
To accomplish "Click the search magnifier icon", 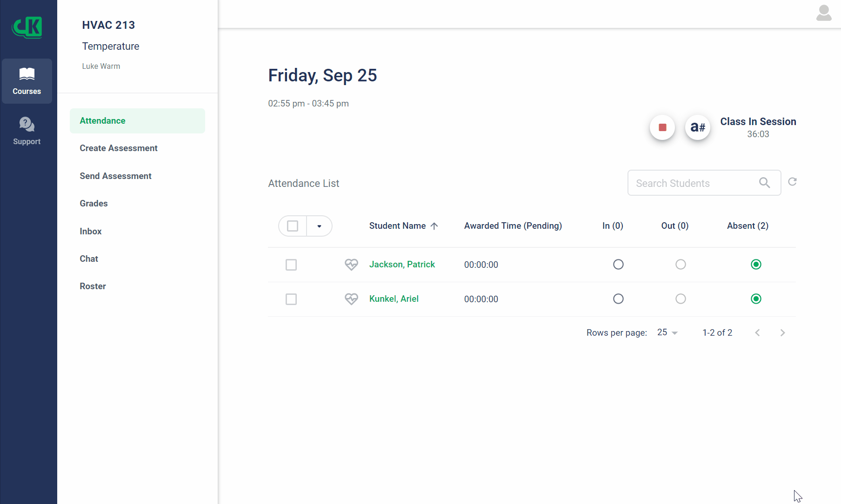I will [x=764, y=183].
